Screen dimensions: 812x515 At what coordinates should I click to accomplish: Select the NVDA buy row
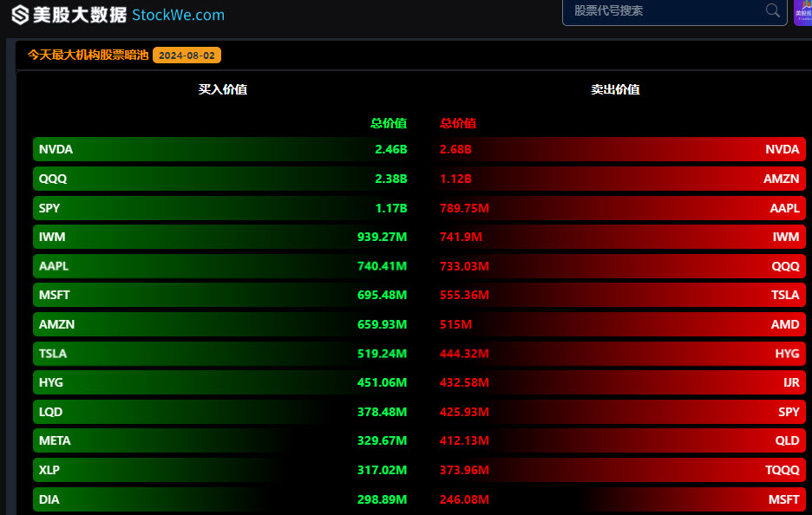222,149
